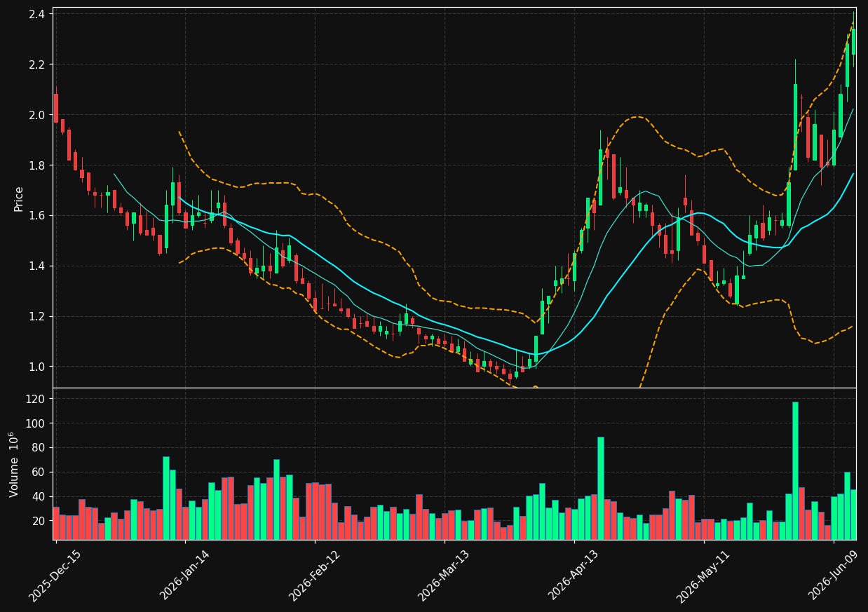Click the 40 volume tick label
The width and height of the screenshot is (868, 612).
point(40,497)
